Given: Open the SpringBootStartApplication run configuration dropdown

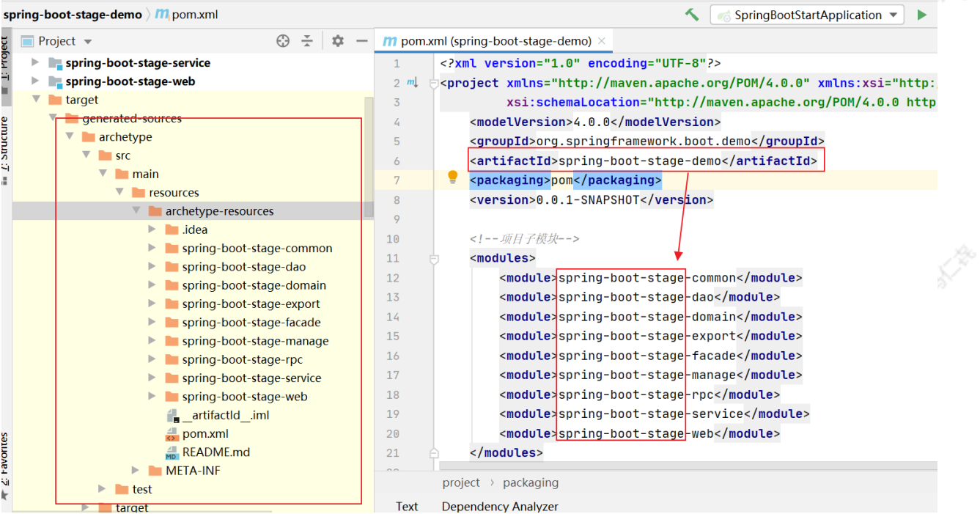Looking at the screenshot, I should coord(807,15).
